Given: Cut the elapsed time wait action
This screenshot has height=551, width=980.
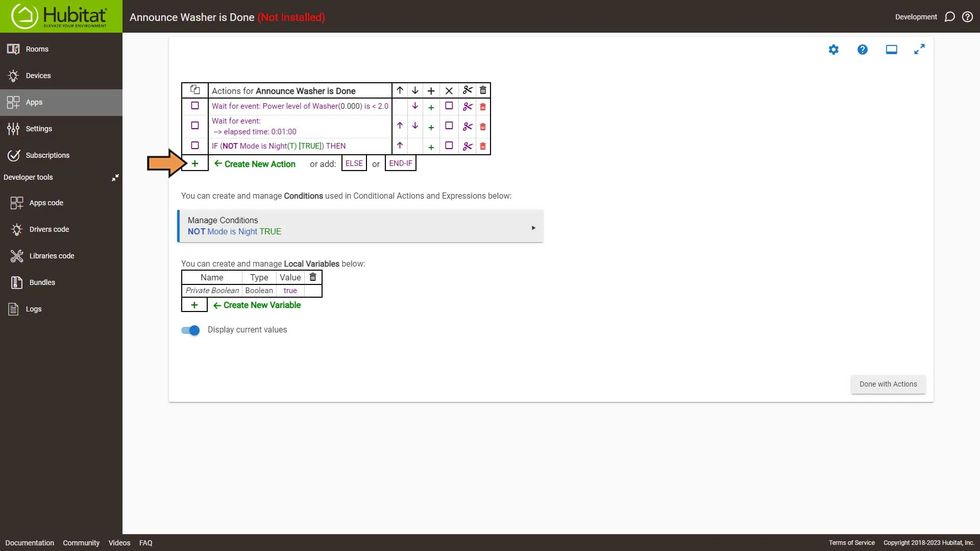Looking at the screenshot, I should [468, 126].
